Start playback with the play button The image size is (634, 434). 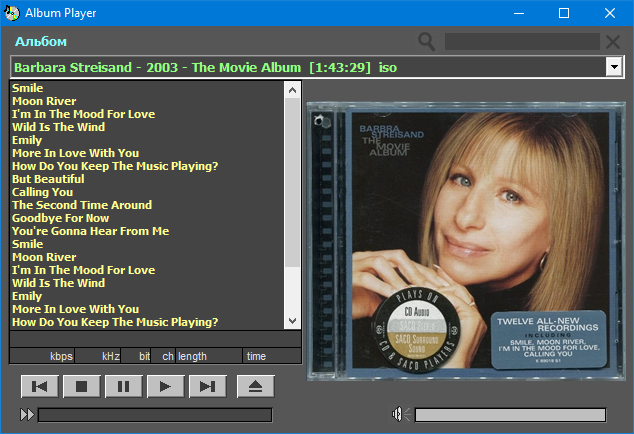pyautogui.click(x=166, y=387)
